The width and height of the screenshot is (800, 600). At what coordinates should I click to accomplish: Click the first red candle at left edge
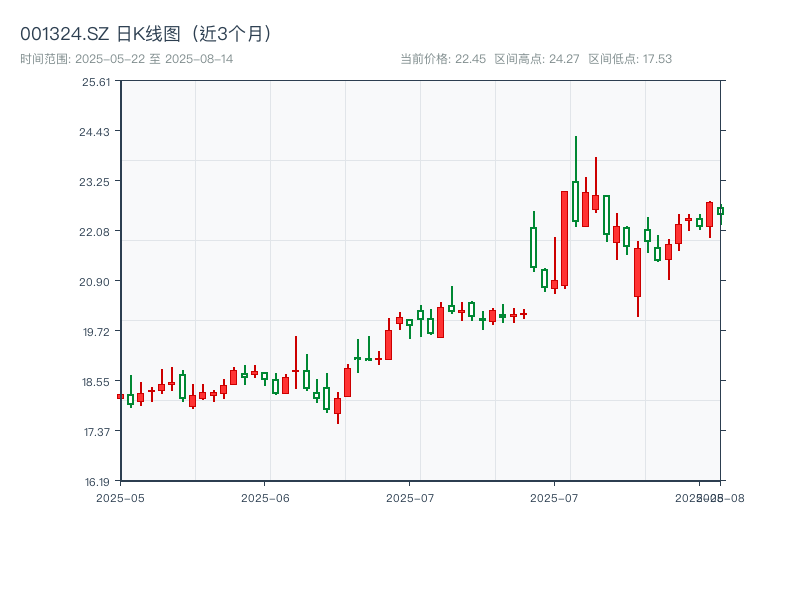click(x=120, y=397)
